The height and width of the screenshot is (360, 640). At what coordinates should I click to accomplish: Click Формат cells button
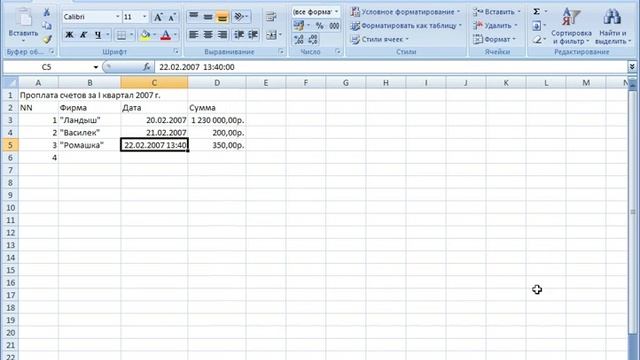(494, 40)
